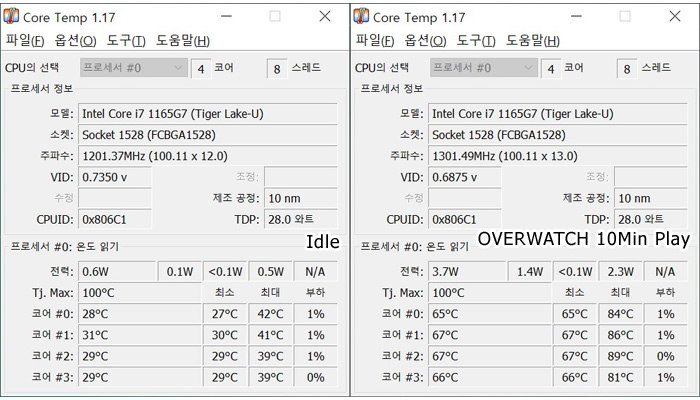Click Core Temp icon in right window title
This screenshot has width=700, height=400.
coord(361,16)
